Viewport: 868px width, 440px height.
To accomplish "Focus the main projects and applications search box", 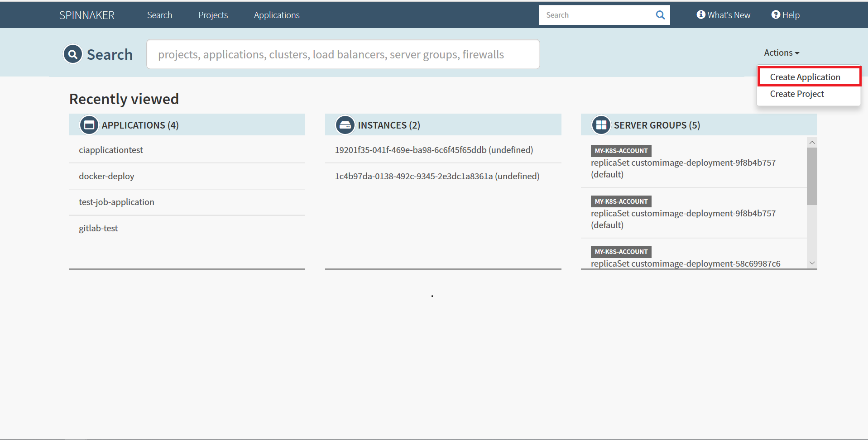I will [x=343, y=54].
